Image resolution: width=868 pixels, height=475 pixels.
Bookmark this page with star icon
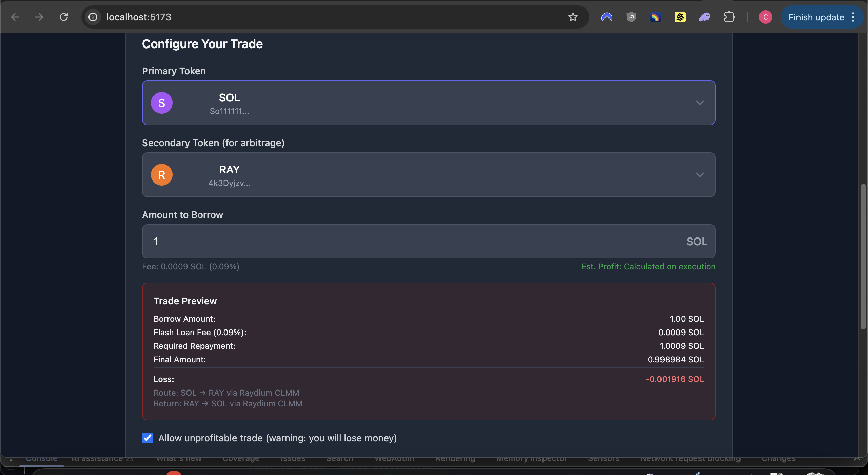click(x=573, y=17)
